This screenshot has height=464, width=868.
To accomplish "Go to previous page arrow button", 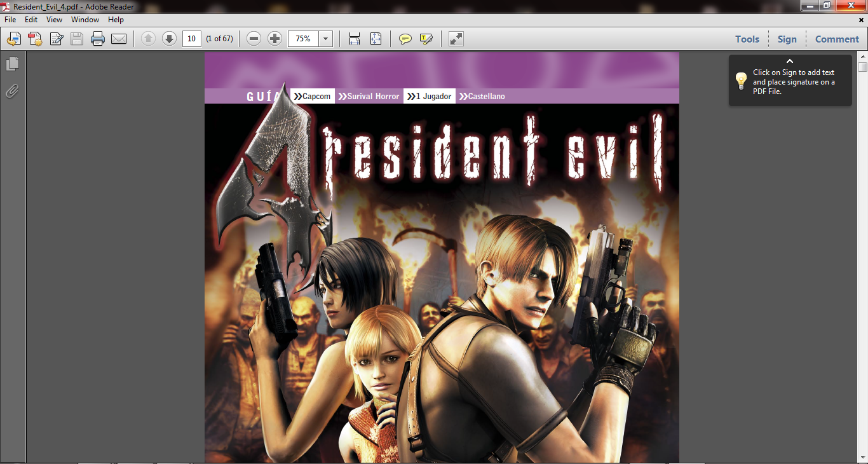I will [x=148, y=39].
